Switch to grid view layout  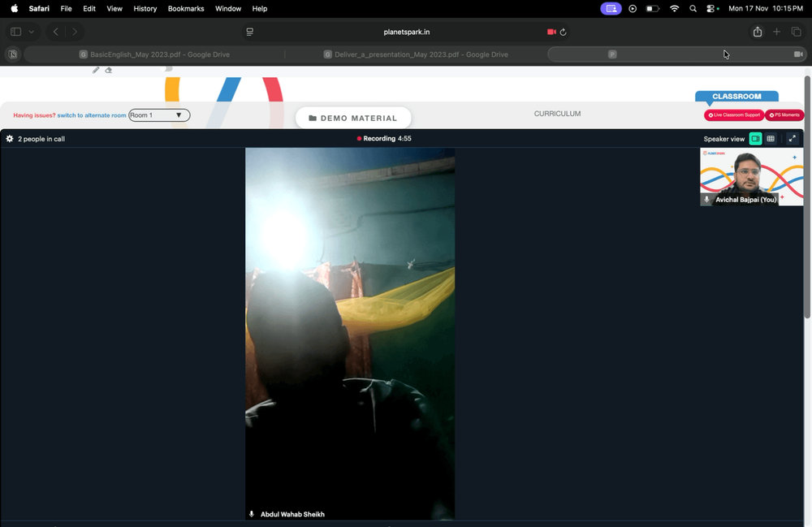point(771,139)
